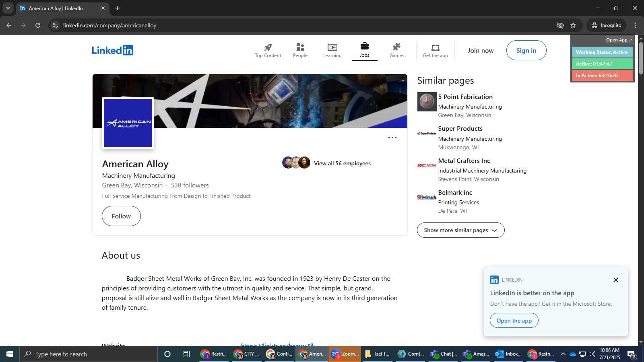Open the Super Products page
The width and height of the screenshot is (644, 362).
[x=460, y=128]
